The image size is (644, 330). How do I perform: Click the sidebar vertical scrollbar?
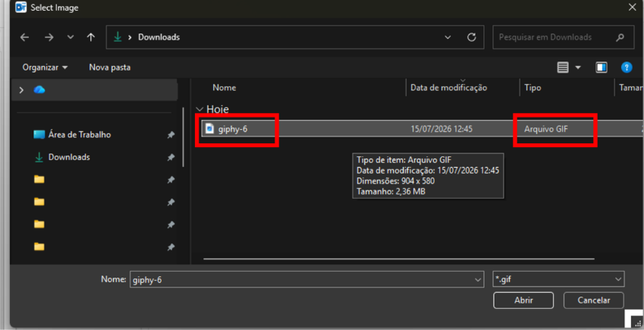tap(183, 137)
